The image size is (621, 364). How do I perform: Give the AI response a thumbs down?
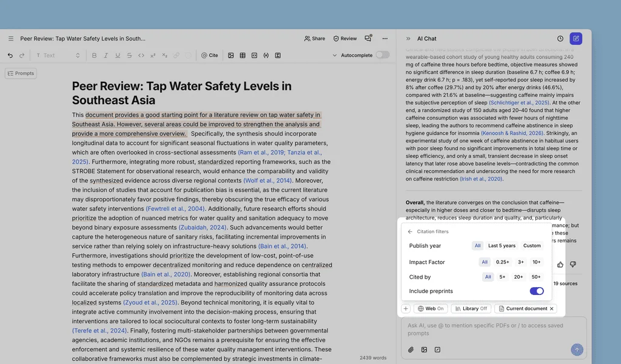[572, 264]
